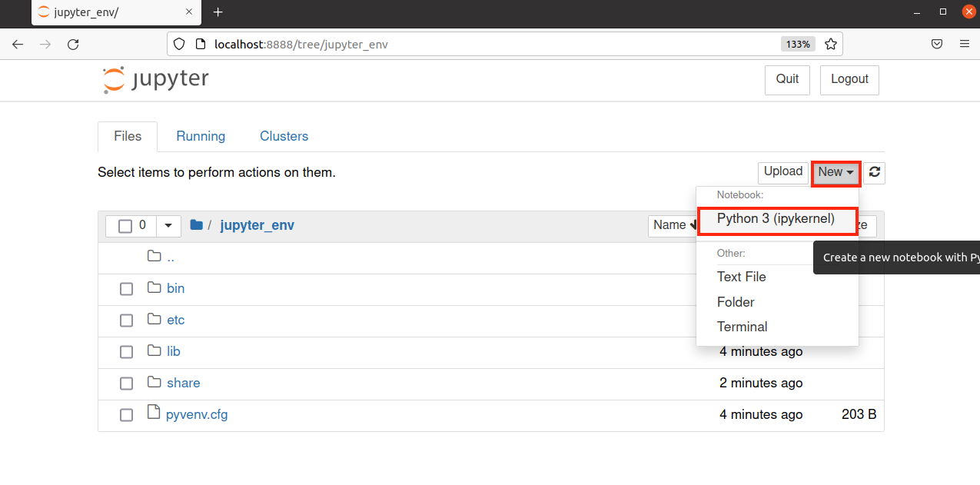Collapse the New dropdown button

[x=835, y=173]
